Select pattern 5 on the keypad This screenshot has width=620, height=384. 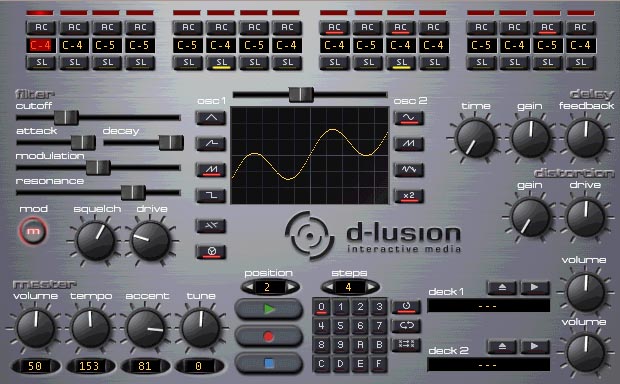pos(340,326)
